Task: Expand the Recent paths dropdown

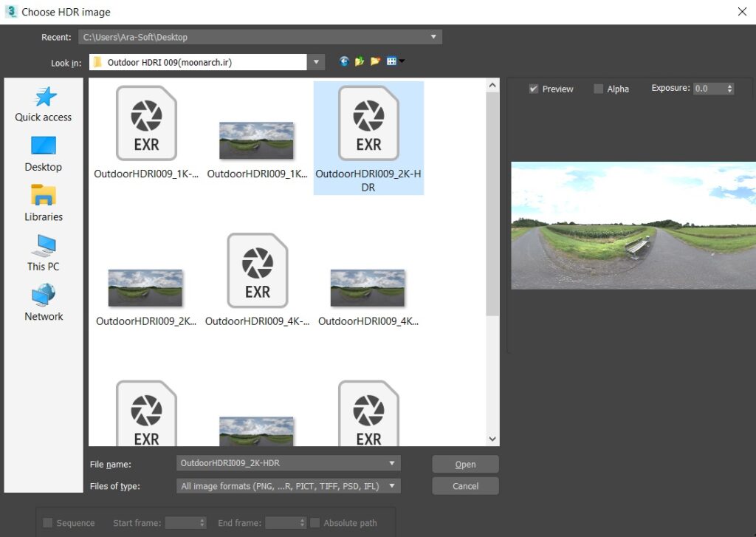Action: [433, 37]
